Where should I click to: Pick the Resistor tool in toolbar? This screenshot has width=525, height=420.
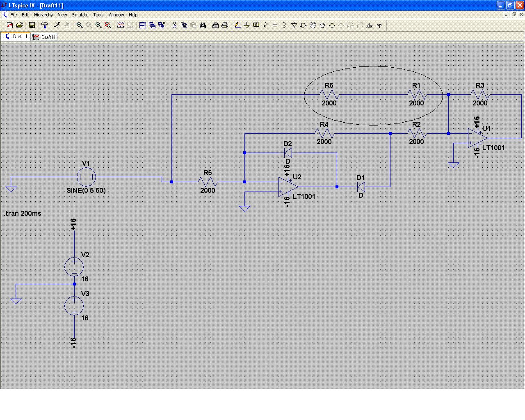coord(266,25)
